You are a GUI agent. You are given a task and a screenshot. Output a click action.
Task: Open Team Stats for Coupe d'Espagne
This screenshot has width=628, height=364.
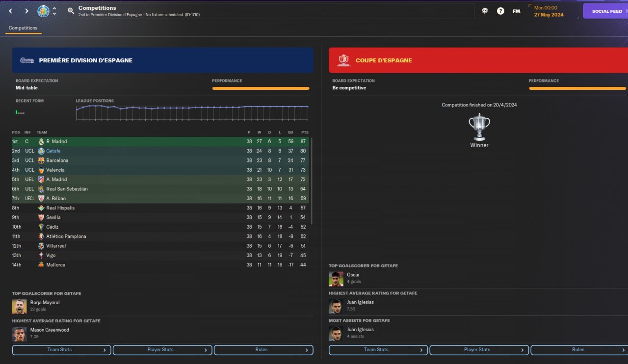pyautogui.click(x=378, y=350)
